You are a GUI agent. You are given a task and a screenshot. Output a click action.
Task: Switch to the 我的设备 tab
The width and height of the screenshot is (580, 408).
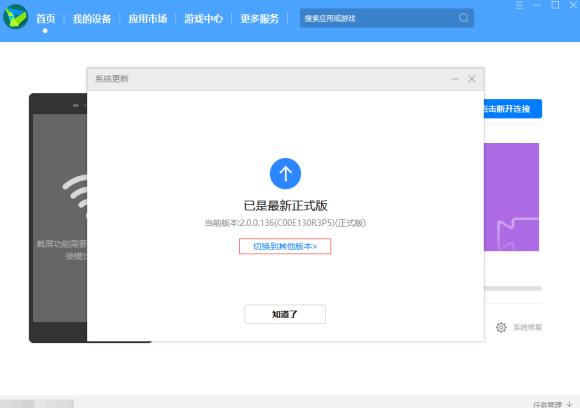click(92, 18)
